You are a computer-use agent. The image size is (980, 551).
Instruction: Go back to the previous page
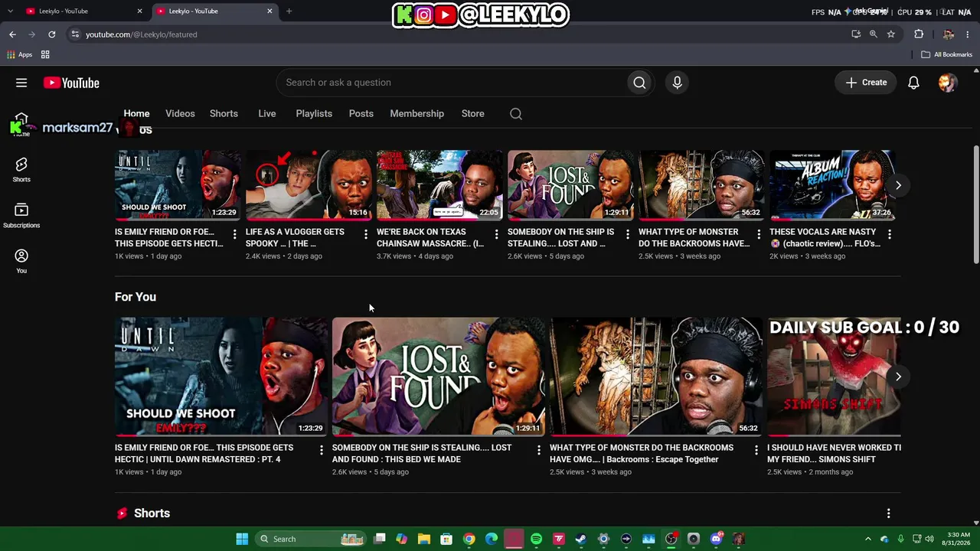12,34
